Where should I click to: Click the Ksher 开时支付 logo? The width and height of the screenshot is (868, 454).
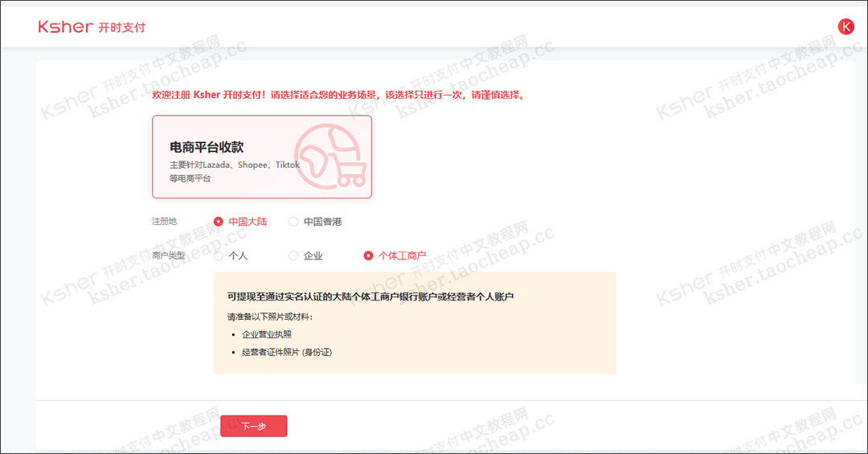click(x=92, y=27)
